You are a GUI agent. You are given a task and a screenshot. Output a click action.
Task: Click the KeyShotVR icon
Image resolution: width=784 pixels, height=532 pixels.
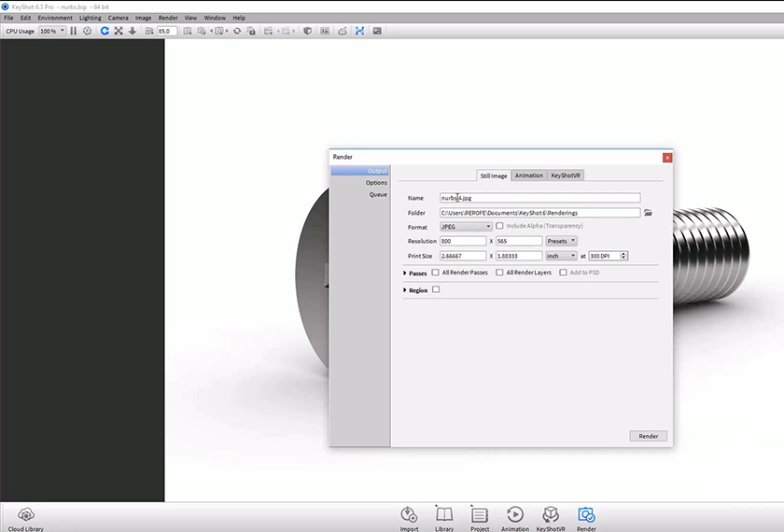[x=551, y=514]
